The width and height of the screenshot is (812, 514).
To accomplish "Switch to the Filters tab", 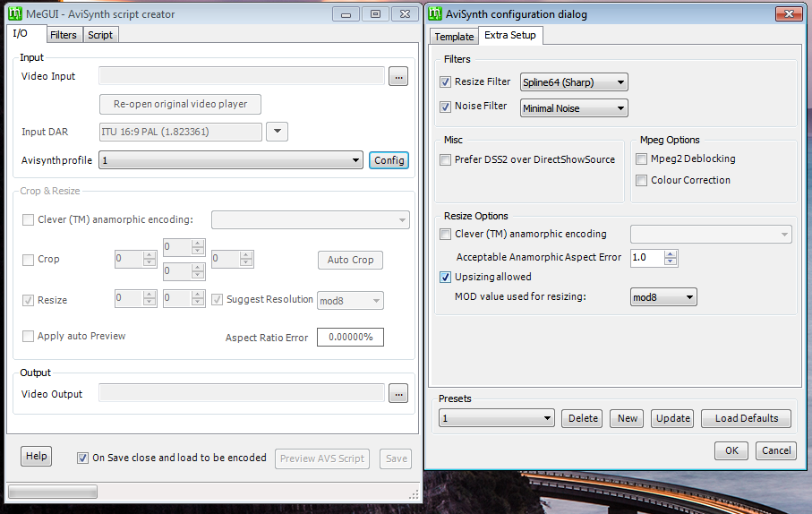I will [64, 35].
